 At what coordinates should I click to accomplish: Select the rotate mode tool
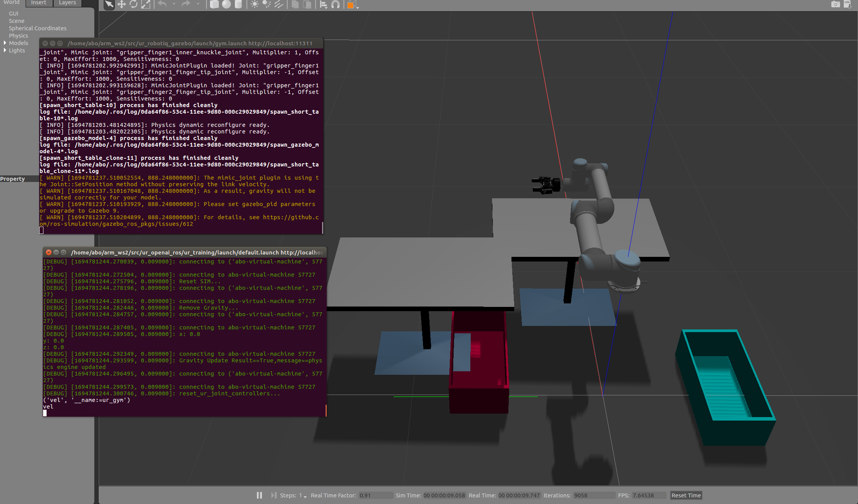point(134,5)
